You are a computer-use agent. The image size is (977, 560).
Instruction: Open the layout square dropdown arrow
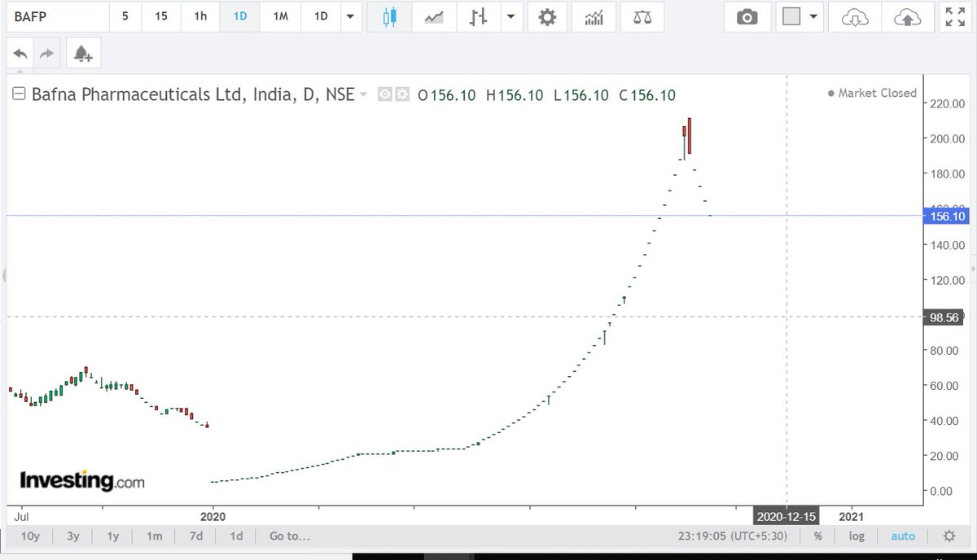(x=813, y=16)
